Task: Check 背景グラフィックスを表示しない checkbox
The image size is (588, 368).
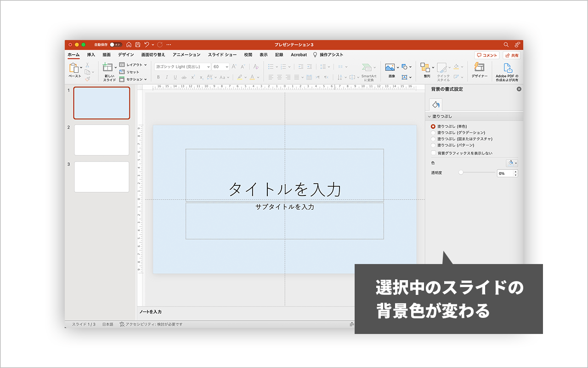Action: coord(433,153)
